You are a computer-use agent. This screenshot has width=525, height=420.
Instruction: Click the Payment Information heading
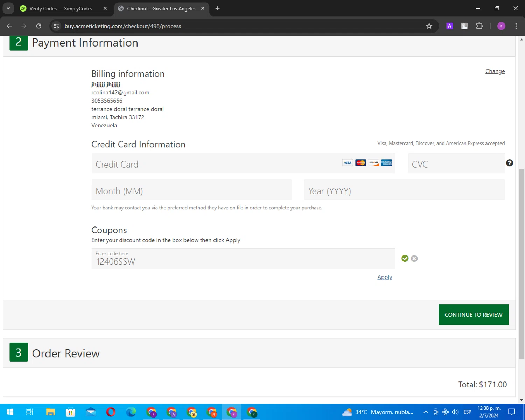[x=85, y=43]
